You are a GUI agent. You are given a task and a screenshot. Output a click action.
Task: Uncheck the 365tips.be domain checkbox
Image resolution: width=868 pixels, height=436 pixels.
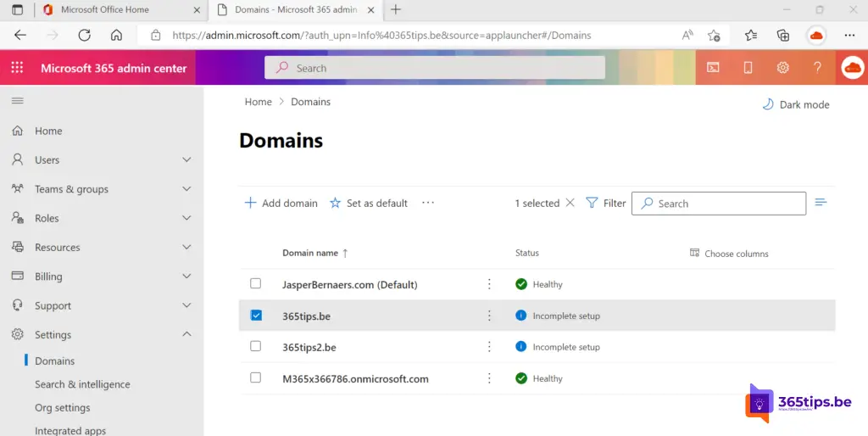coord(256,316)
